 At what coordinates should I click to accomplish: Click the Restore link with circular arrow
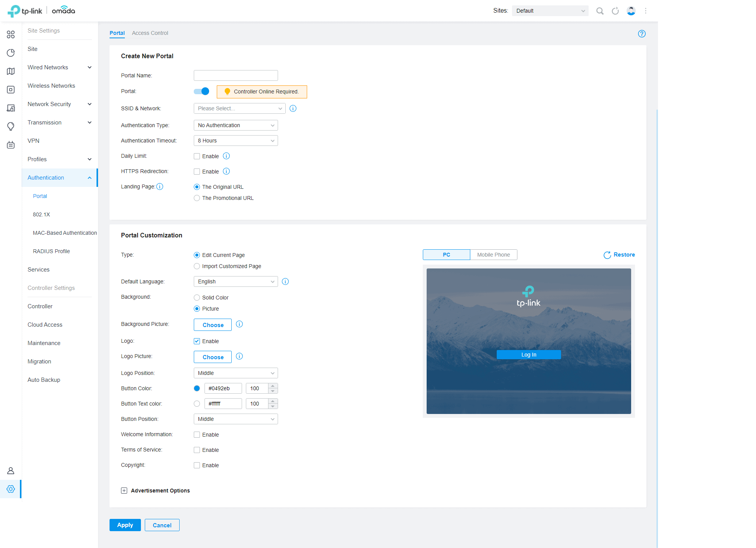pos(619,255)
